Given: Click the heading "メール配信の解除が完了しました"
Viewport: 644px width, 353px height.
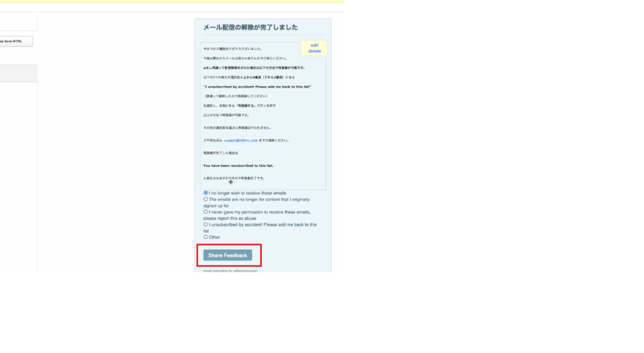Looking at the screenshot, I should 250,28.
